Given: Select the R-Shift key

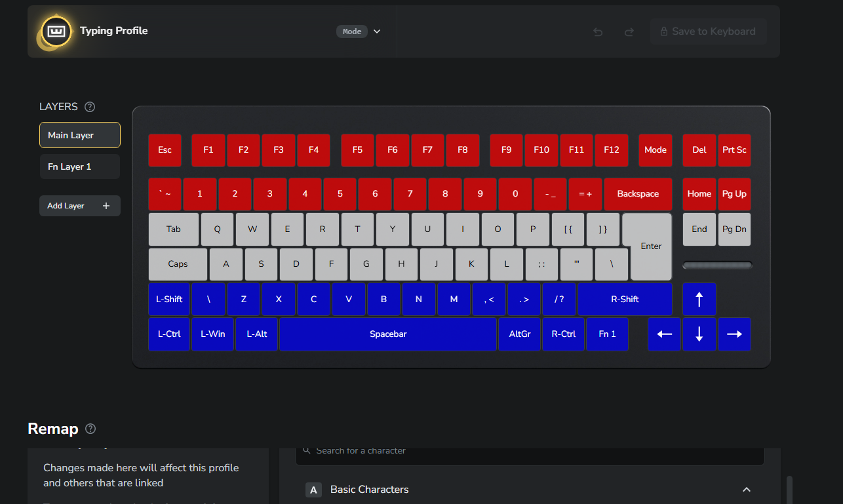Looking at the screenshot, I should point(625,299).
